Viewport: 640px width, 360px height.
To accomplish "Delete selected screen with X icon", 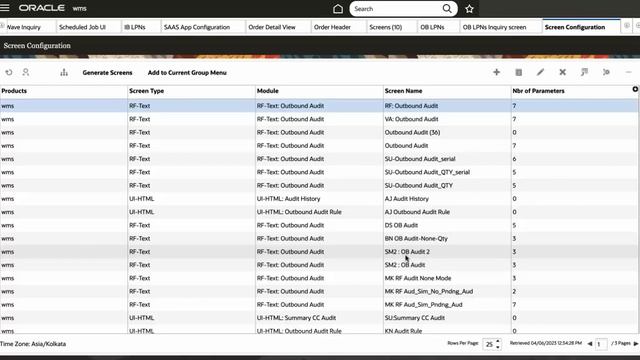I will pos(562,72).
